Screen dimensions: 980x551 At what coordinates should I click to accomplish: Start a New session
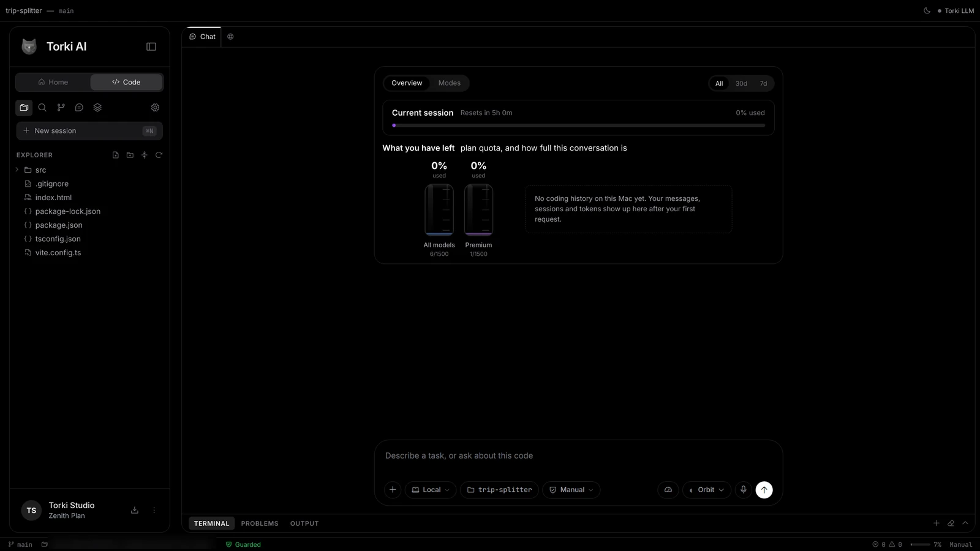[x=89, y=131]
